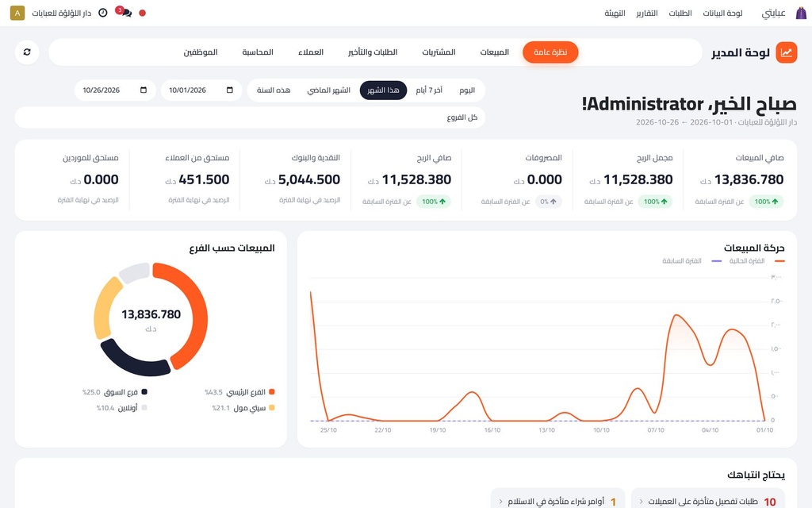Image resolution: width=812 pixels, height=508 pixels.
Task: Click the orange chart icon beside لوحة المدير
Action: pos(786,52)
